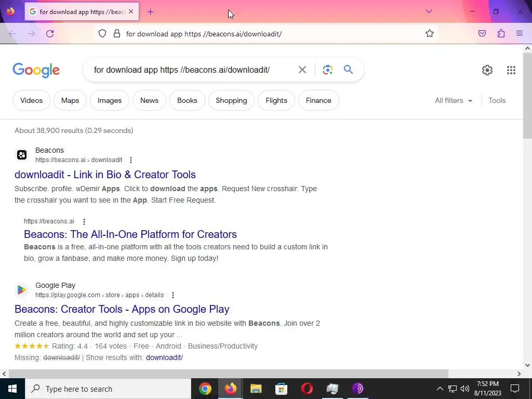Image resolution: width=532 pixels, height=399 pixels.
Task: Open search Tools
Action: click(497, 100)
